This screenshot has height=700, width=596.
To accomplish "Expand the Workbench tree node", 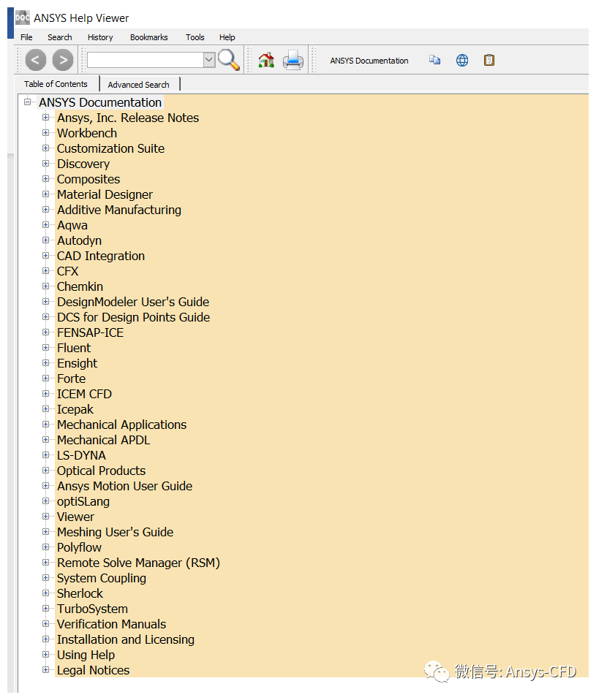I will pyautogui.click(x=46, y=133).
